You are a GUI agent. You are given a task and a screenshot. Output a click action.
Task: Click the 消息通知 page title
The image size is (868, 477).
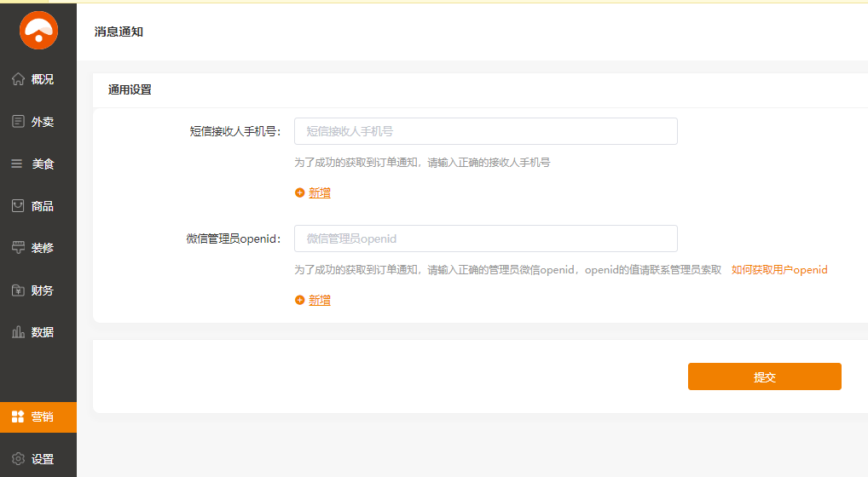[x=119, y=32]
